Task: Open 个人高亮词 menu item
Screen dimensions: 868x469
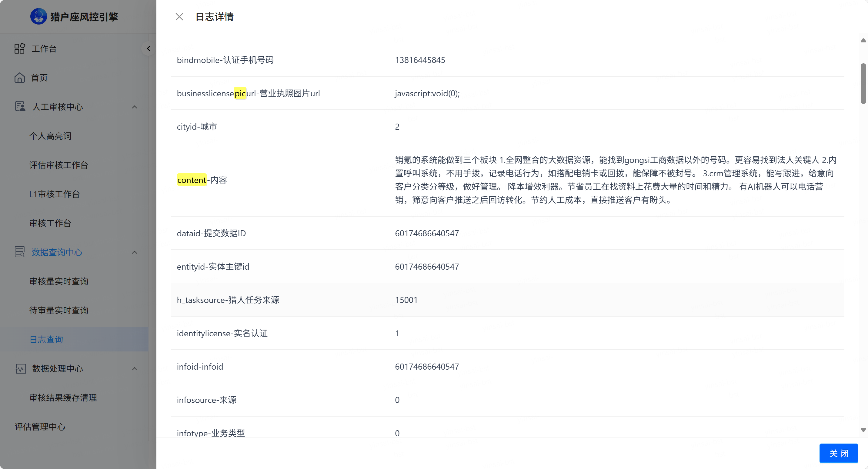Action: pos(50,136)
